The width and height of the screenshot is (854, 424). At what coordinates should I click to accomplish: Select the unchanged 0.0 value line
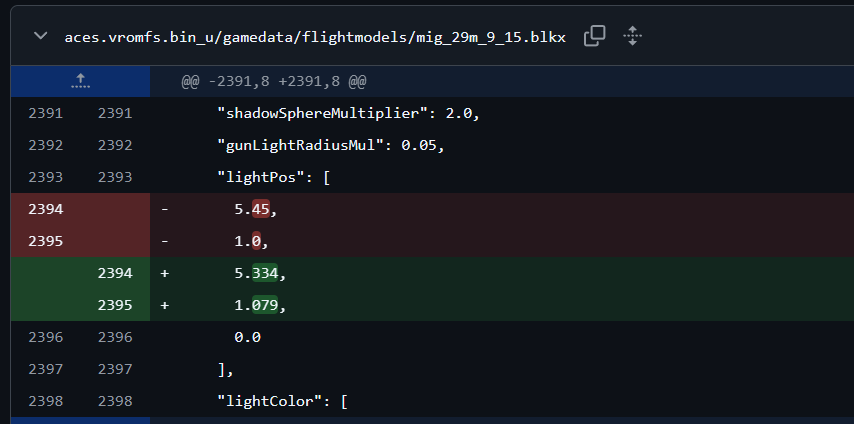pos(247,337)
